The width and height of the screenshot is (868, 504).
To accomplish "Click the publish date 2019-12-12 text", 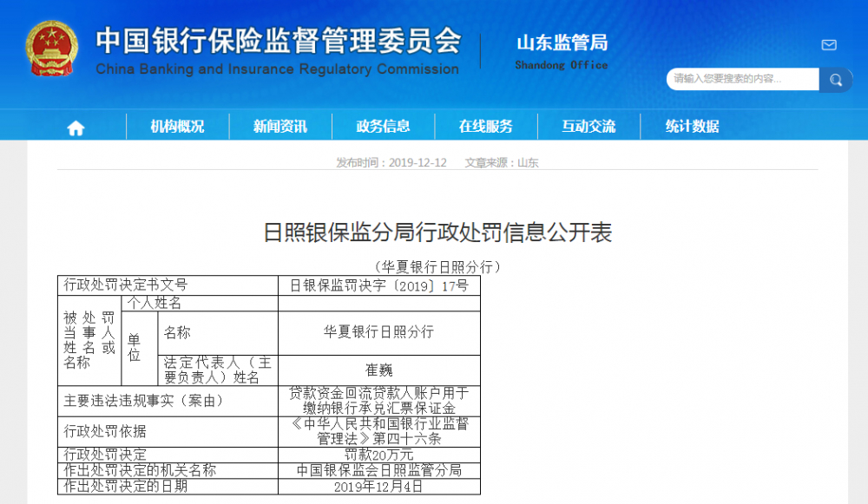I will coord(391,163).
